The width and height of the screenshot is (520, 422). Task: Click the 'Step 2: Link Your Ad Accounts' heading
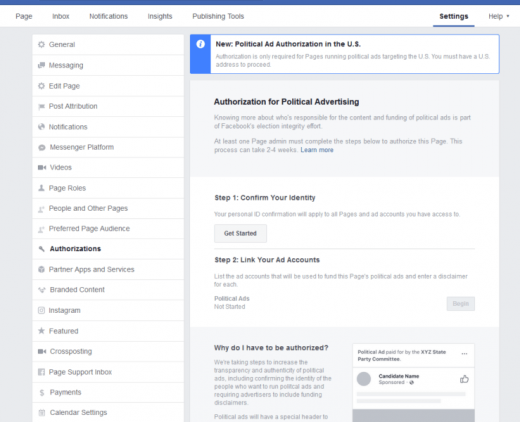click(x=267, y=260)
